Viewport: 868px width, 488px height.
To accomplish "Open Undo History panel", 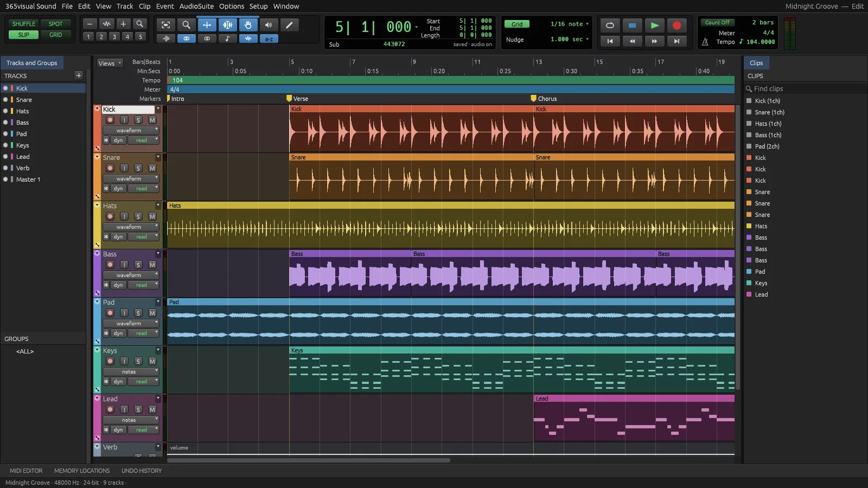I will click(142, 471).
